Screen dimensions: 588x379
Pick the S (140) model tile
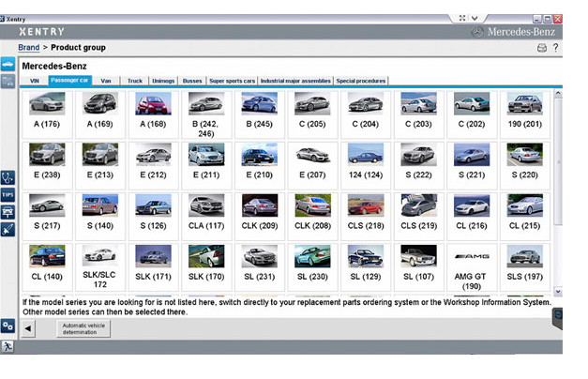[100, 217]
